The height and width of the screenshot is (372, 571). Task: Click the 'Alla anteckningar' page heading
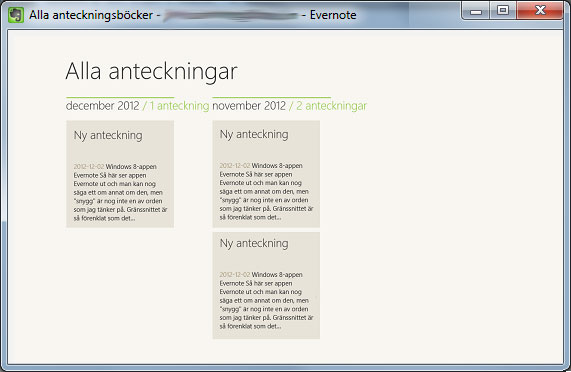(x=151, y=71)
